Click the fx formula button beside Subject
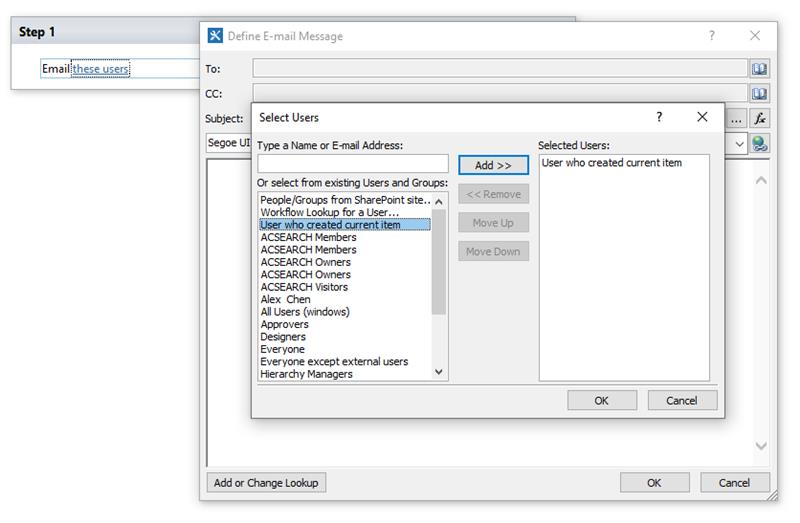This screenshot has width=800, height=523. [x=759, y=119]
